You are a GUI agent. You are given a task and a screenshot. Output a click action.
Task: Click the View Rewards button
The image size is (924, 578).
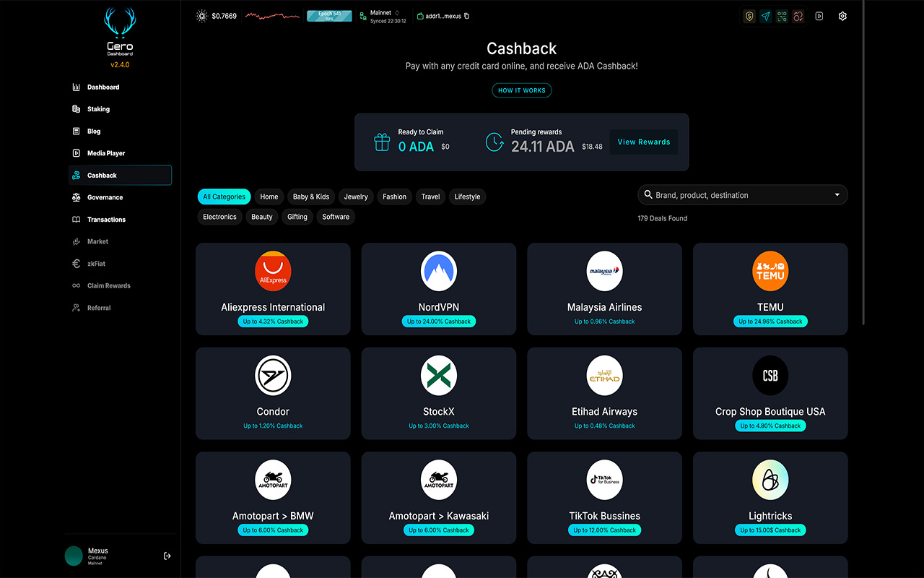click(x=644, y=142)
